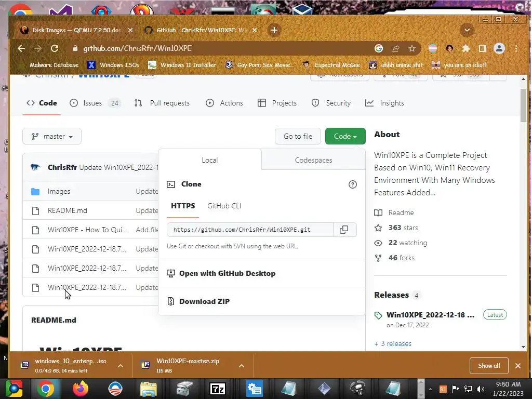The width and height of the screenshot is (532, 399).
Task: Click the clone help question mark icon
Action: click(x=353, y=184)
